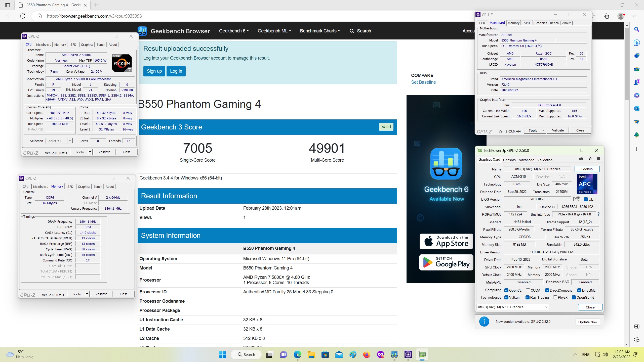Open the CPU-Z taskbar icon
This screenshot has height=362, width=644.
408,354
